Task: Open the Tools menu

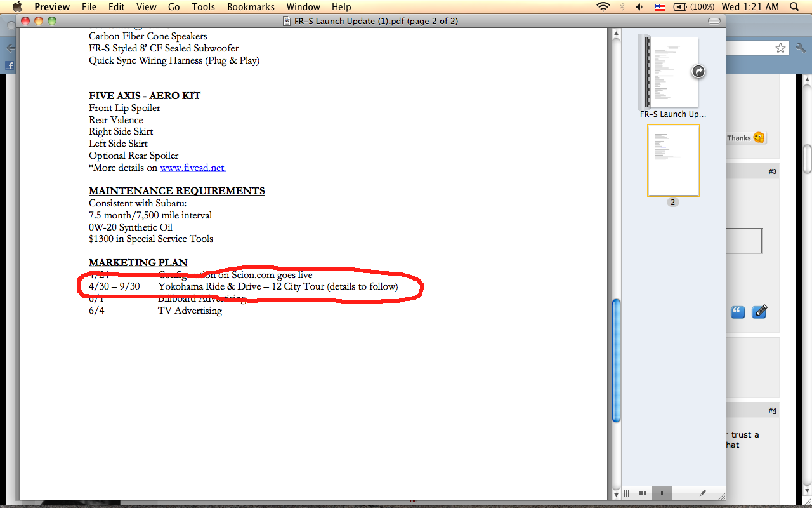Action: pos(203,7)
